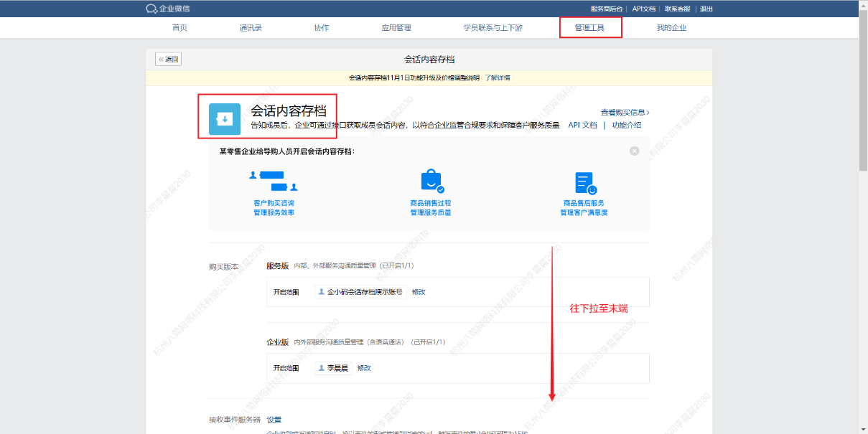Click the 联系客服 link
This screenshot has width=868, height=434.
[677, 9]
